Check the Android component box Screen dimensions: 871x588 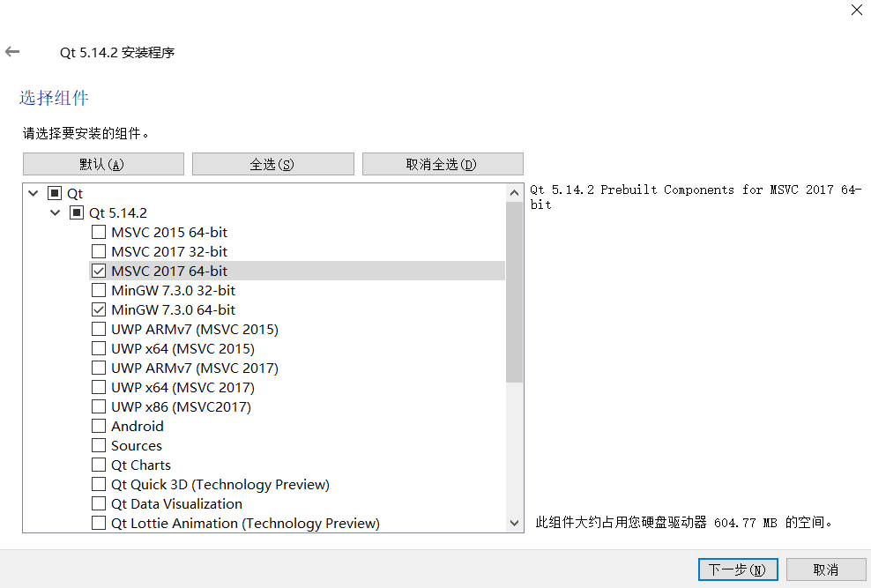pyautogui.click(x=99, y=427)
